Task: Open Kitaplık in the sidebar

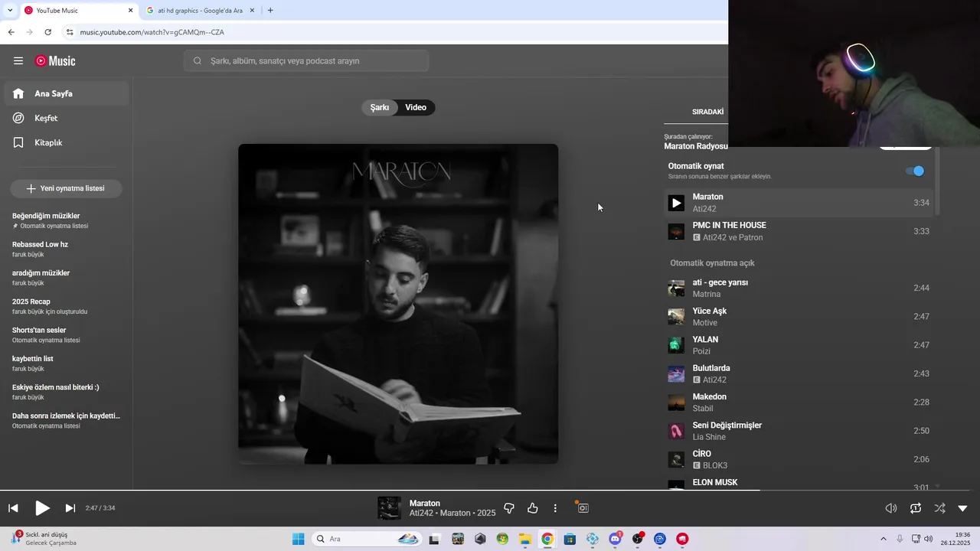Action: 67,142
